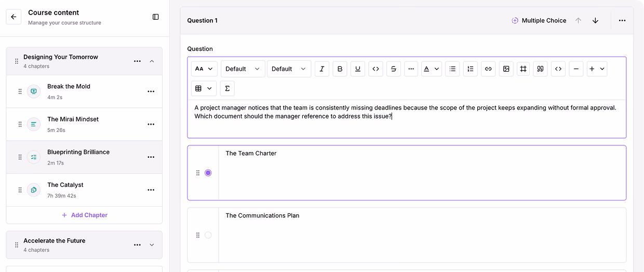Insert an image into the question
The image size is (644, 272).
(x=506, y=69)
